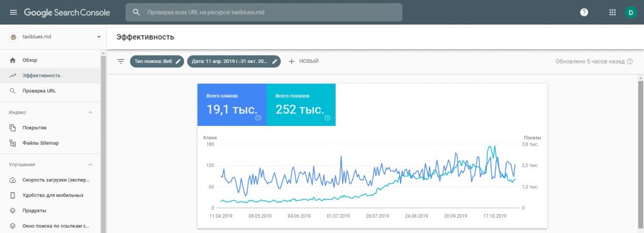Open the Google apps grid
Image resolution: width=644 pixels, height=233 pixels.
coord(613,13)
